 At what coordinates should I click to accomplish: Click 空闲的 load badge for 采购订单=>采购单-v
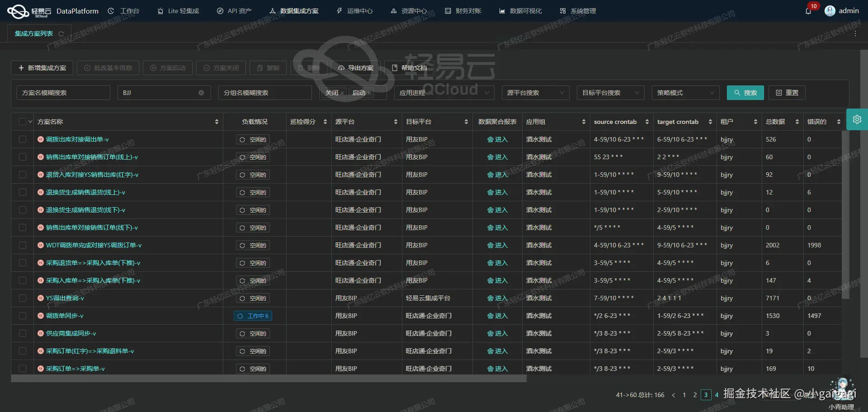point(253,369)
